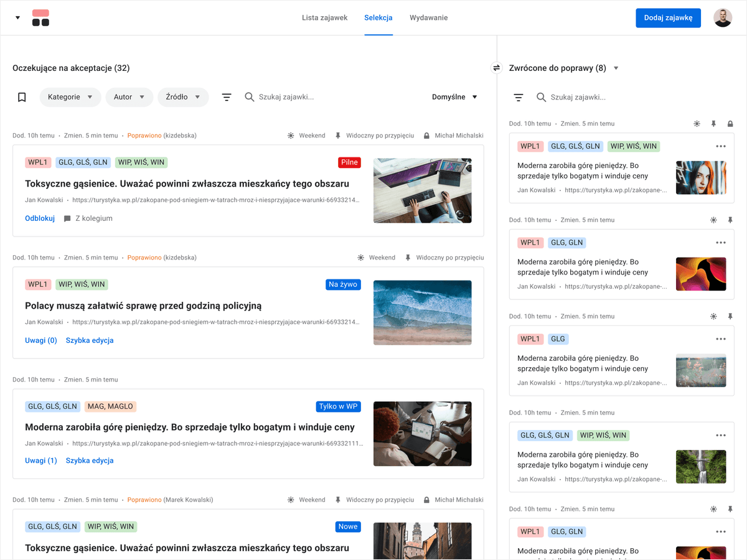Click pin icon above first returned card
The width and height of the screenshot is (747, 560).
pos(713,124)
